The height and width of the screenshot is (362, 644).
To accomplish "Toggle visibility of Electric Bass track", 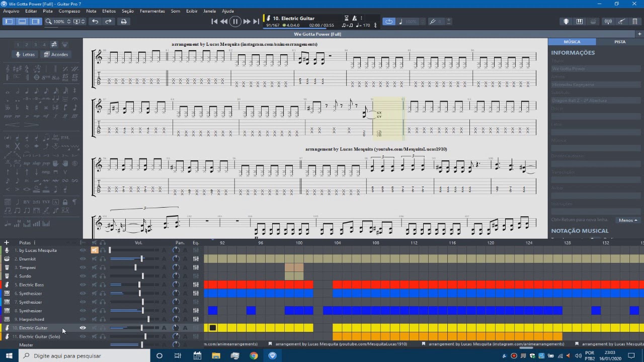I will click(x=83, y=285).
